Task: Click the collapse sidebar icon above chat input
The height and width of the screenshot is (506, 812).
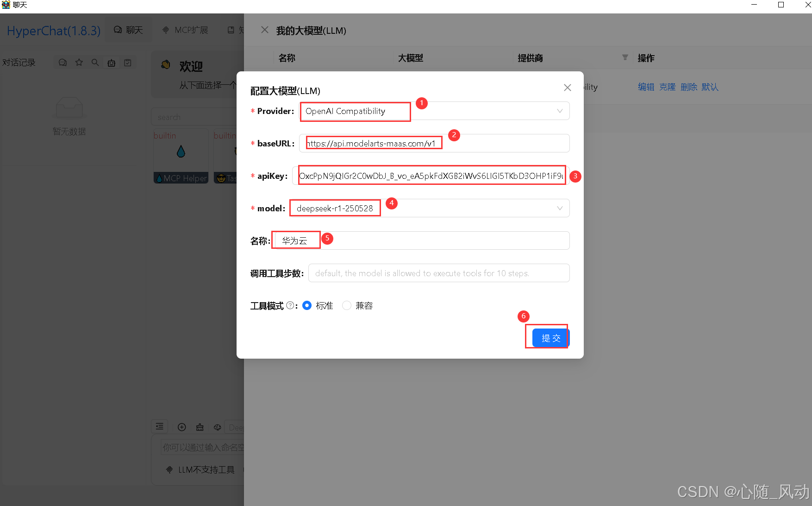Action: click(160, 426)
